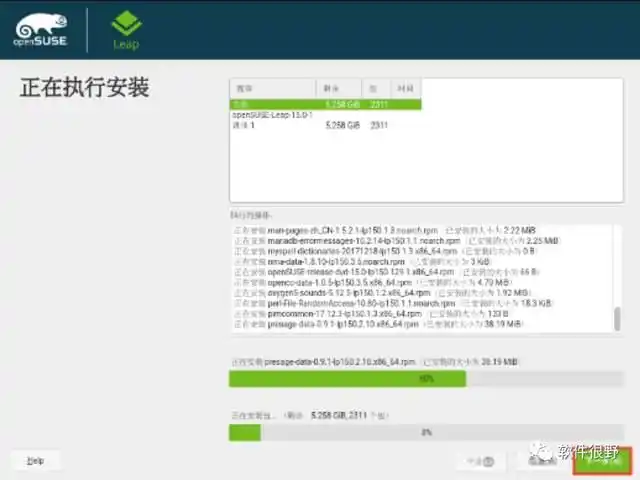Click the remaining 5.258 GiB, 2311 status text

click(x=310, y=416)
